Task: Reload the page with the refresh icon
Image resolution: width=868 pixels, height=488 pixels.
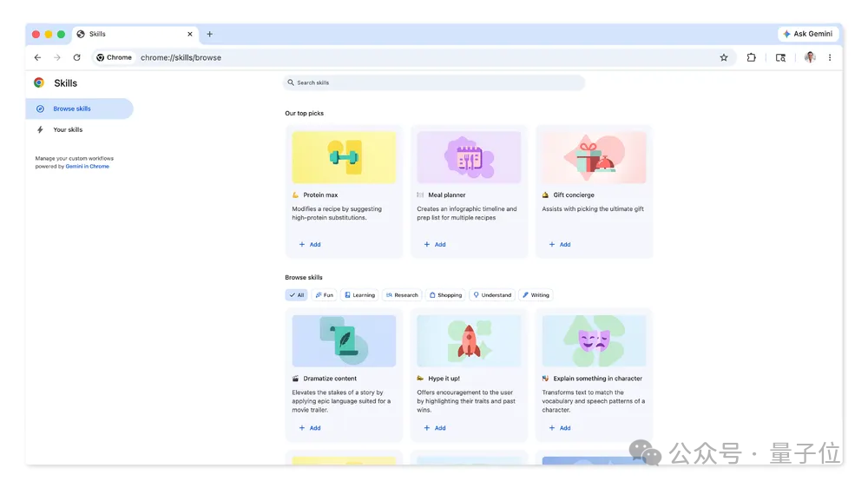Action: 76,57
